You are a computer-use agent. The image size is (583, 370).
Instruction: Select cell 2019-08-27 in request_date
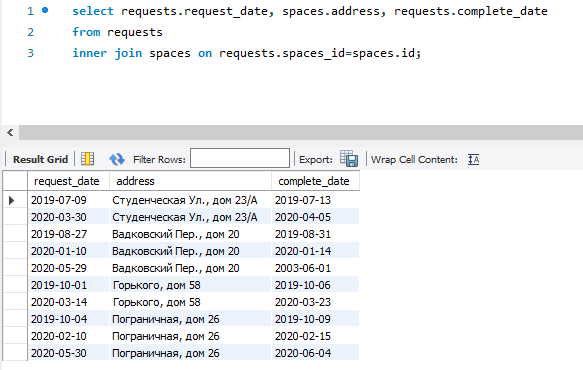coord(68,234)
